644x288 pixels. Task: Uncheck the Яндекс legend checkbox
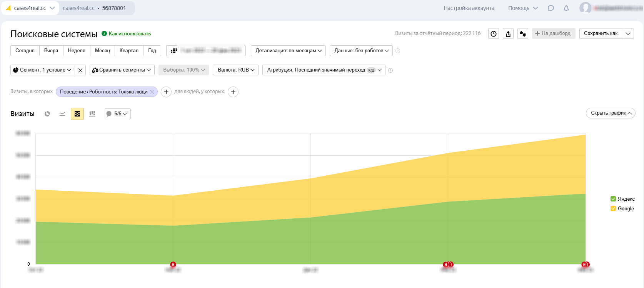pyautogui.click(x=613, y=199)
